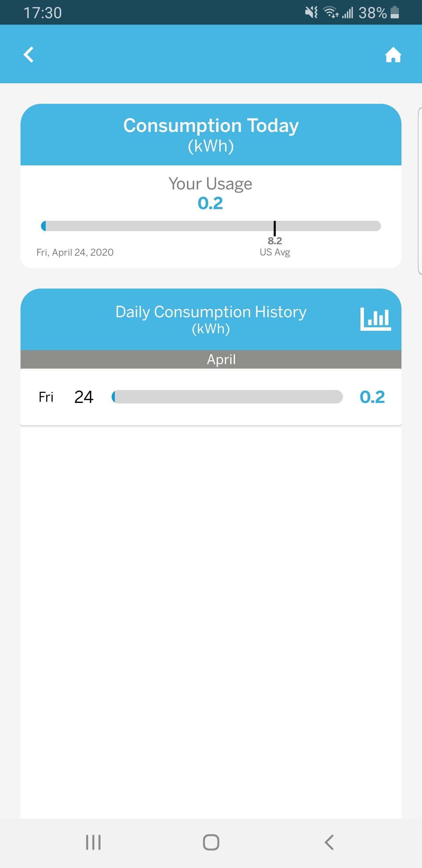Select the Consumption Today card header

(x=211, y=135)
